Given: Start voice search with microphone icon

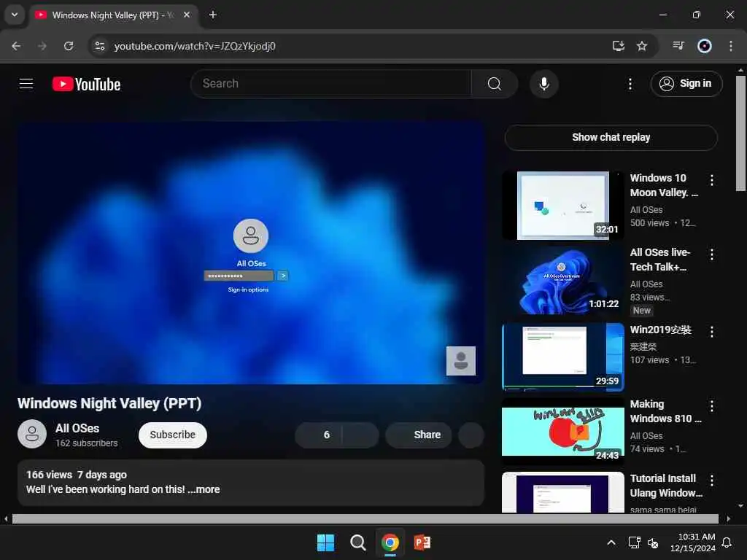Looking at the screenshot, I should 543,84.
